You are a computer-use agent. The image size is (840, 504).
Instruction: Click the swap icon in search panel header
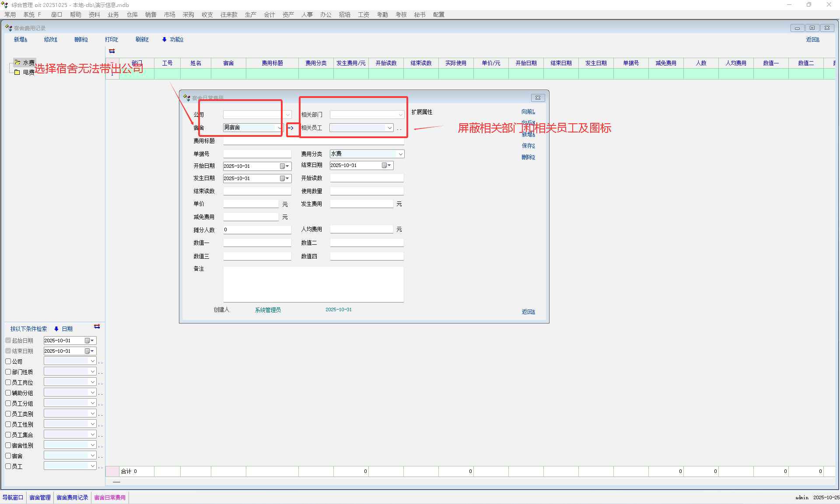(x=97, y=327)
